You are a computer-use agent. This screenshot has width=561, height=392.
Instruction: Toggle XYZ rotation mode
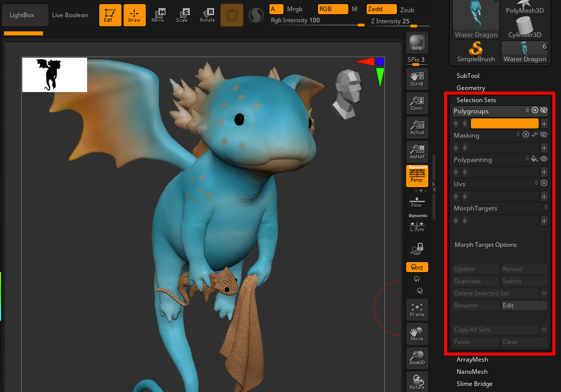(x=417, y=267)
